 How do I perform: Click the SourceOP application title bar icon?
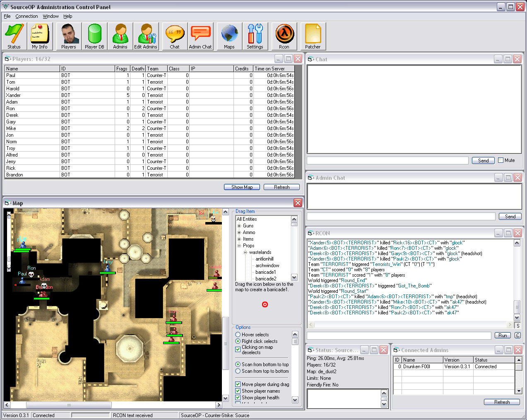[5, 7]
